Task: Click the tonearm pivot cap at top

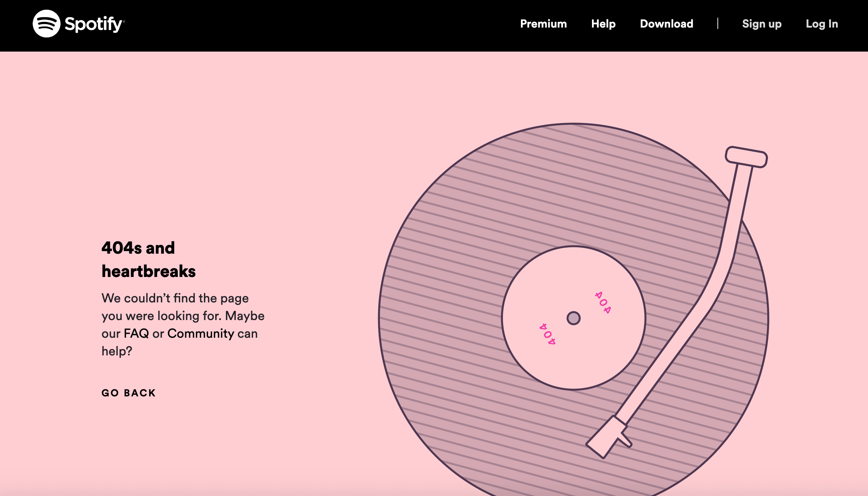Action: [746, 157]
